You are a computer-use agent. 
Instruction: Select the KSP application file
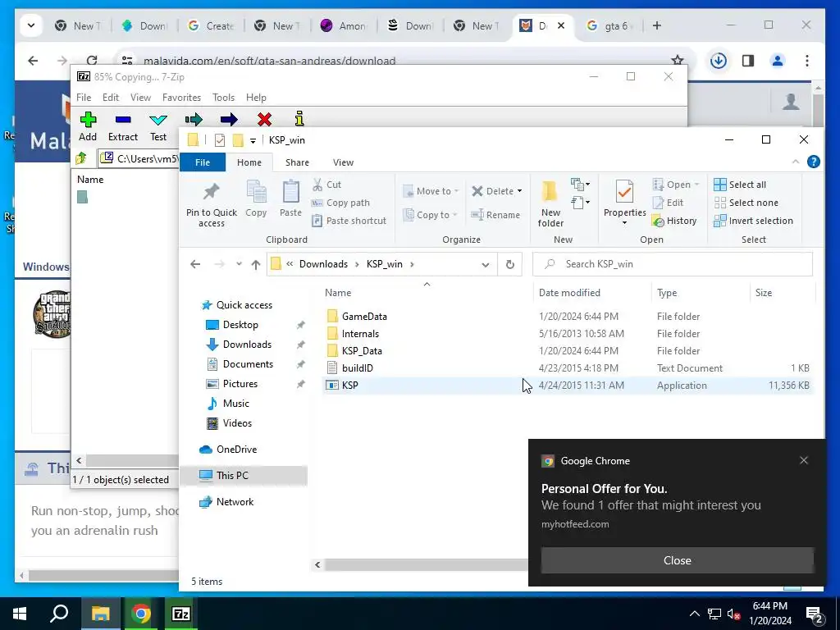pyautogui.click(x=568, y=386)
